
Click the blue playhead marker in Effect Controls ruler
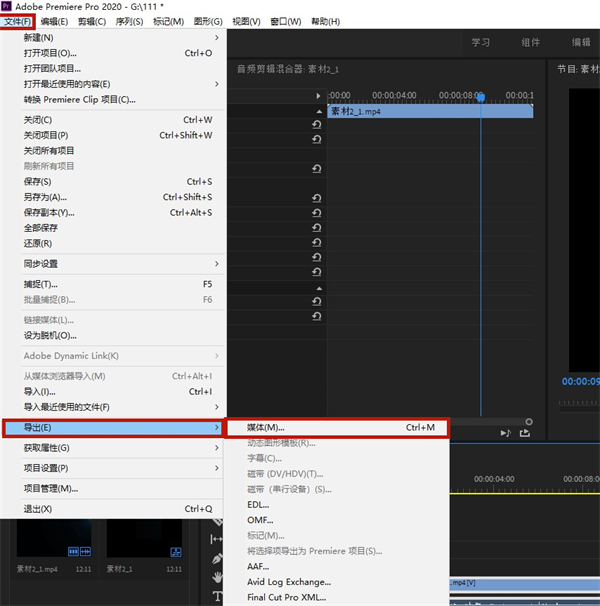(x=481, y=98)
